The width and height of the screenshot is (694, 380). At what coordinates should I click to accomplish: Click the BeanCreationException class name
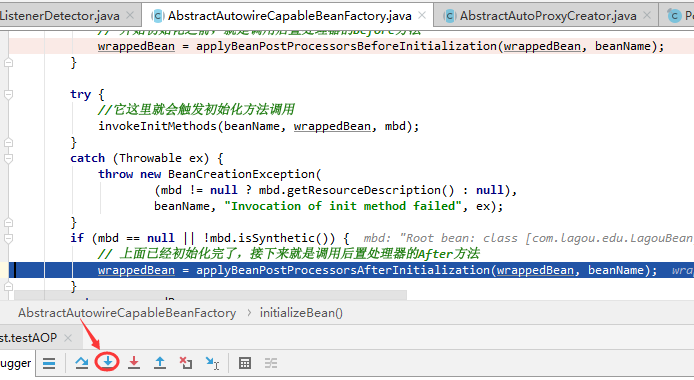click(x=242, y=174)
